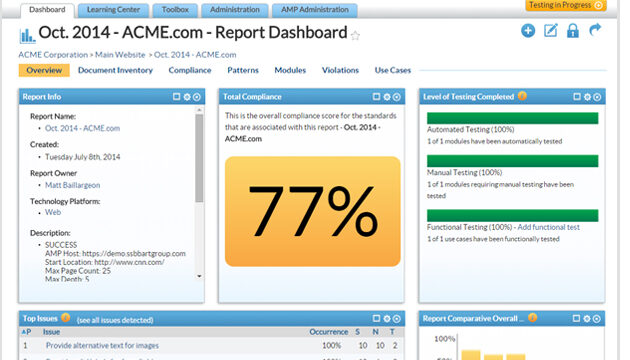Click Oct. 2014 - ACME.com breadcrumb link
The height and width of the screenshot is (360, 630).
[x=195, y=55]
